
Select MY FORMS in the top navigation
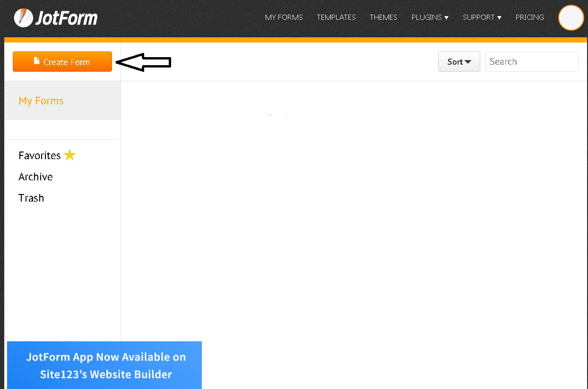284,17
